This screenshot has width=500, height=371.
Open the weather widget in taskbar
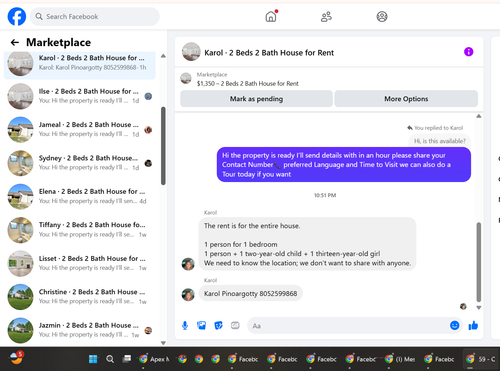[x=16, y=357]
